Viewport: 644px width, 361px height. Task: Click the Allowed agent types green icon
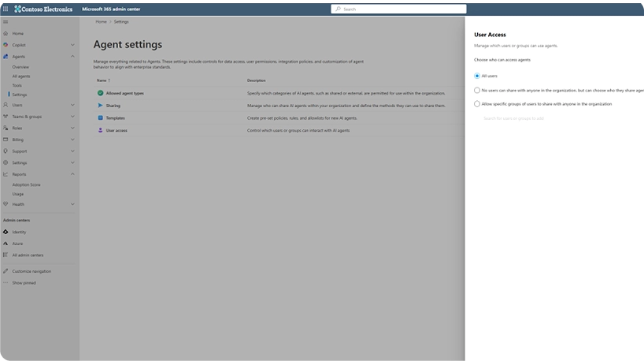tap(100, 93)
